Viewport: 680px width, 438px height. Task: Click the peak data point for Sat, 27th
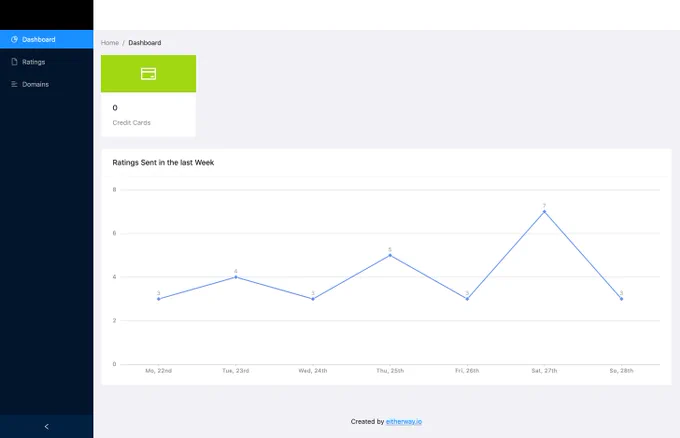click(544, 212)
